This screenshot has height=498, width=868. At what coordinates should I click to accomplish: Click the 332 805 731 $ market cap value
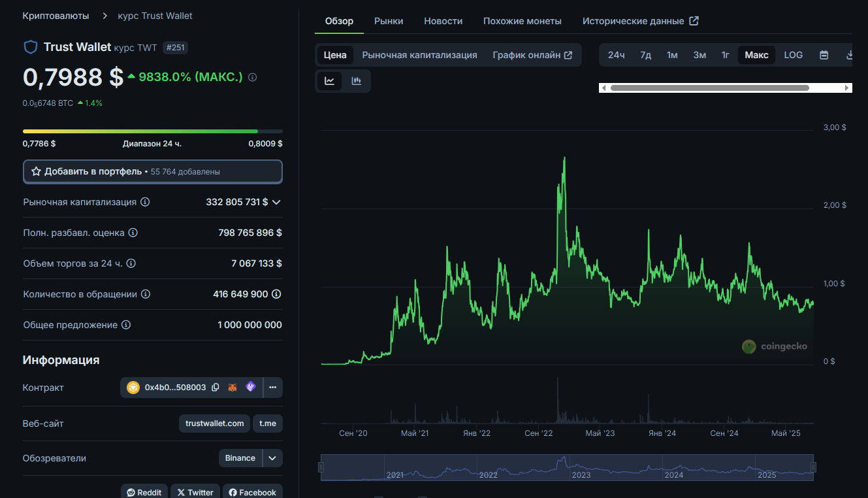tap(237, 202)
